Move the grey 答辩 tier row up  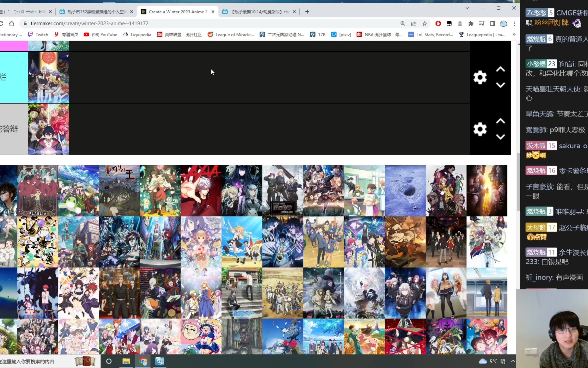pos(500,121)
